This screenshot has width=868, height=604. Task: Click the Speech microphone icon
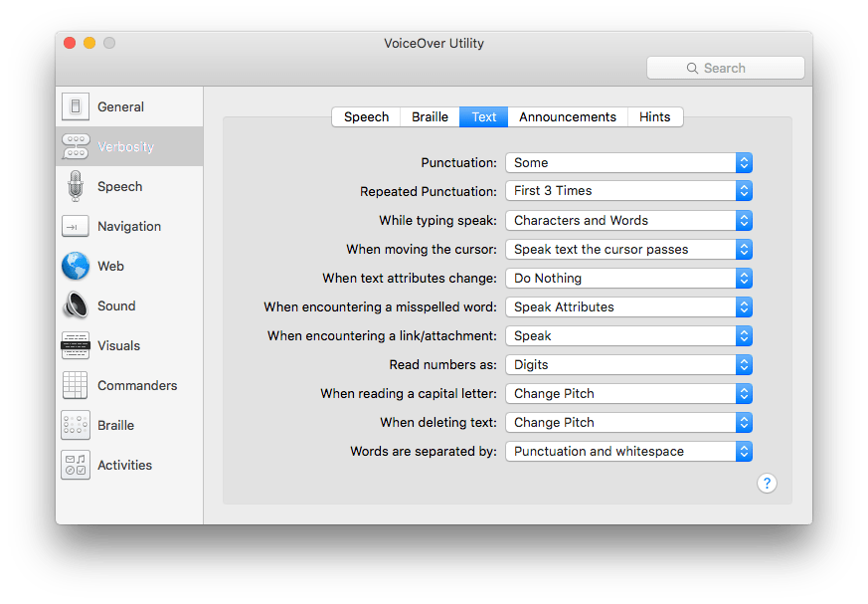pos(76,186)
